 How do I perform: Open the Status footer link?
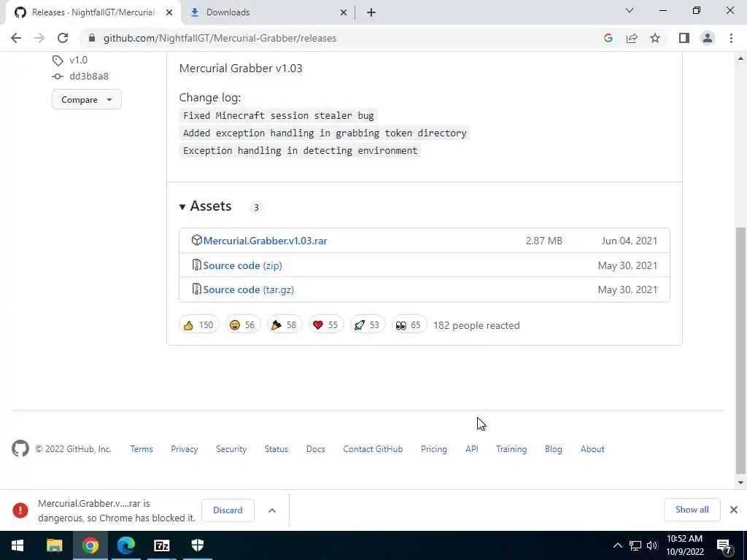pos(276,449)
